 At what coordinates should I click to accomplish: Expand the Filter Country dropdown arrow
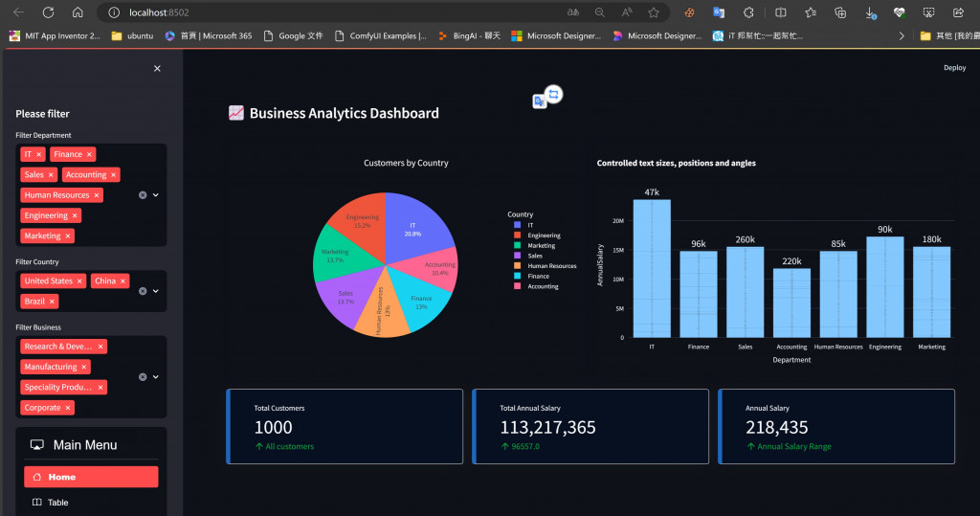pyautogui.click(x=156, y=291)
